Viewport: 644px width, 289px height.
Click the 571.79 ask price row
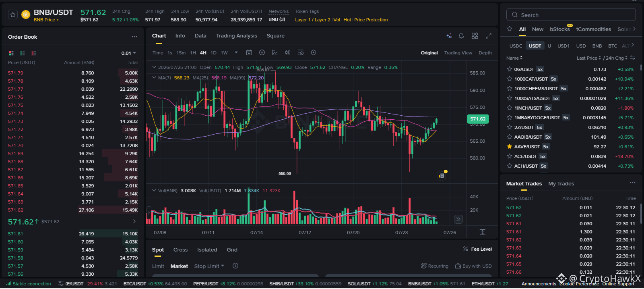click(73, 73)
